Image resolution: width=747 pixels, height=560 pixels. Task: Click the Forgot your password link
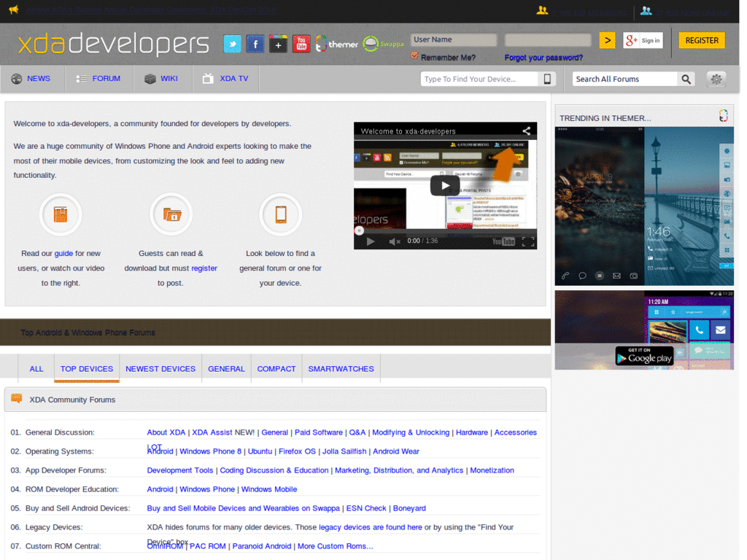point(543,58)
